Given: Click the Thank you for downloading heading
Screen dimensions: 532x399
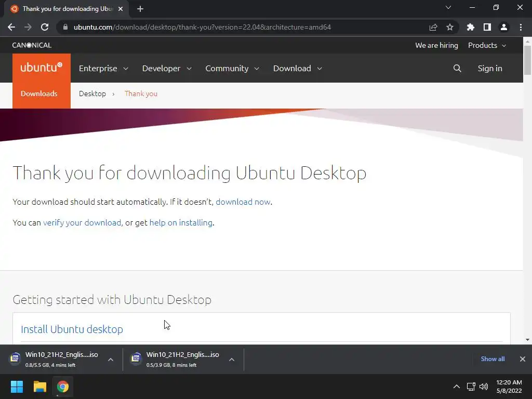Looking at the screenshot, I should click(189, 172).
